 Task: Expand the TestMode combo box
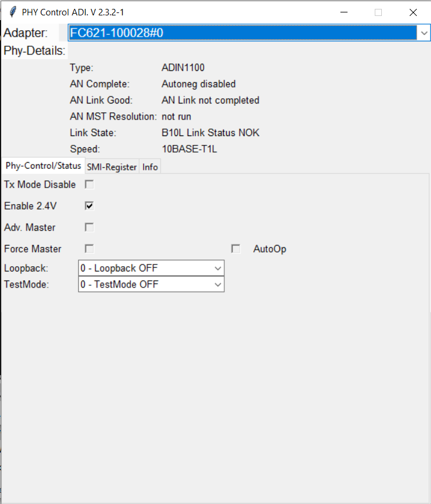click(151, 285)
